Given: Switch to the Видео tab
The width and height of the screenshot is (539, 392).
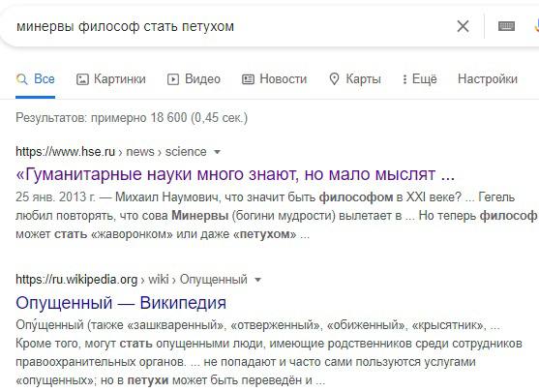Looking at the screenshot, I should (194, 79).
